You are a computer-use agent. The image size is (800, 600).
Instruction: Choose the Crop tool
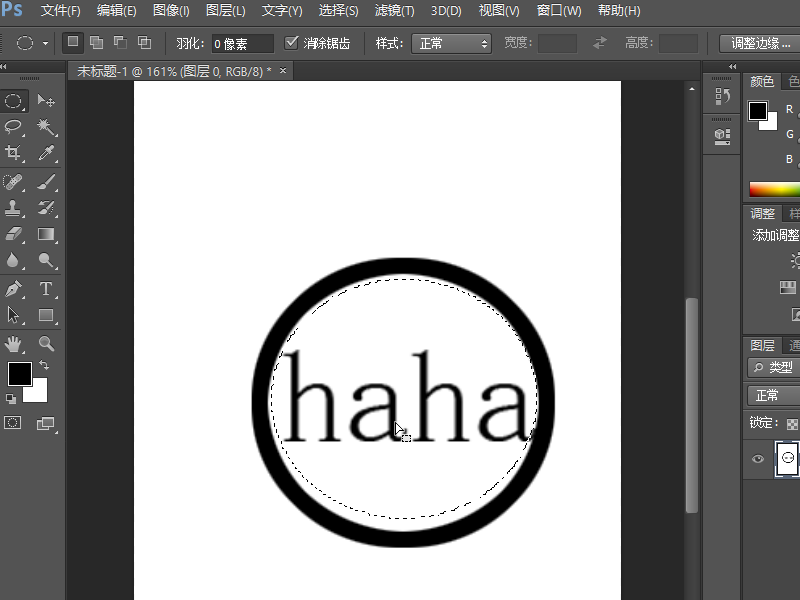point(14,153)
